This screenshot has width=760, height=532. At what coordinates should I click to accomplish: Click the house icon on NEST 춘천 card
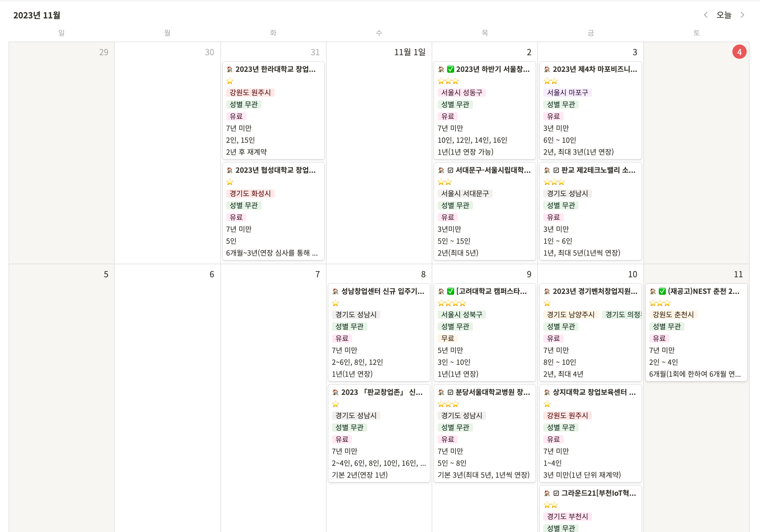tap(653, 291)
